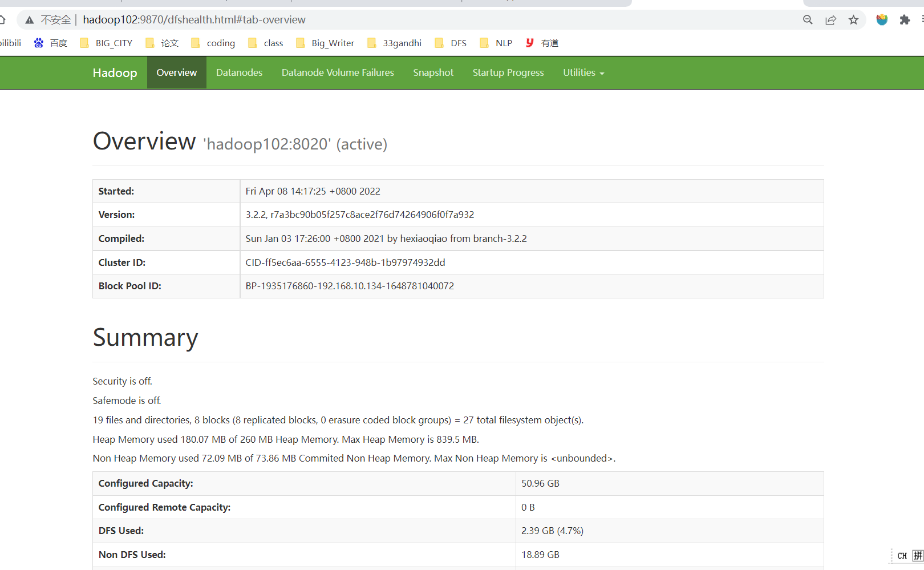Open the Snapshot tab
This screenshot has width=924, height=570.
click(x=433, y=72)
